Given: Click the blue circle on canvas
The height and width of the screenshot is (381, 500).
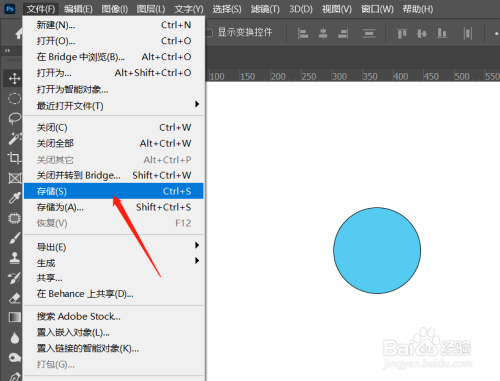Looking at the screenshot, I should [x=377, y=251].
